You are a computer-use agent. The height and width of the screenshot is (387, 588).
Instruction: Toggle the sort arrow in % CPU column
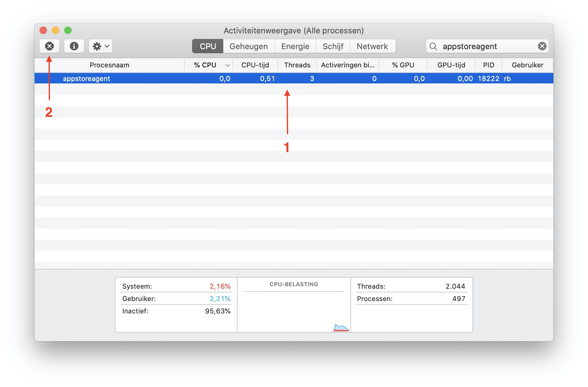pyautogui.click(x=228, y=66)
